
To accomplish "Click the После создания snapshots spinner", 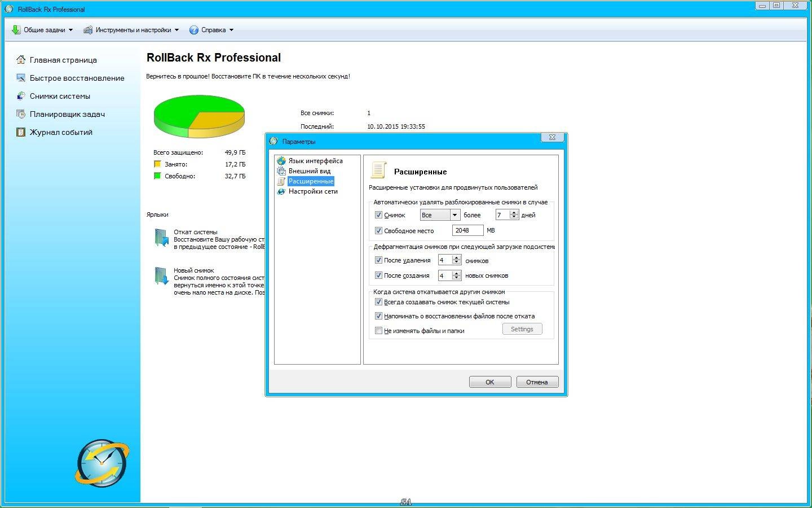I will 457,275.
